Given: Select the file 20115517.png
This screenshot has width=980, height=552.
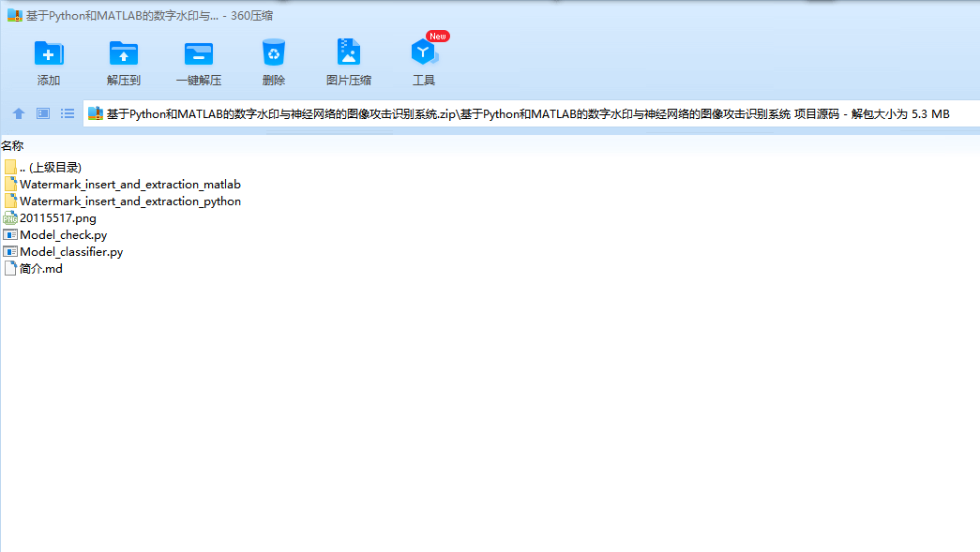Looking at the screenshot, I should (x=57, y=218).
